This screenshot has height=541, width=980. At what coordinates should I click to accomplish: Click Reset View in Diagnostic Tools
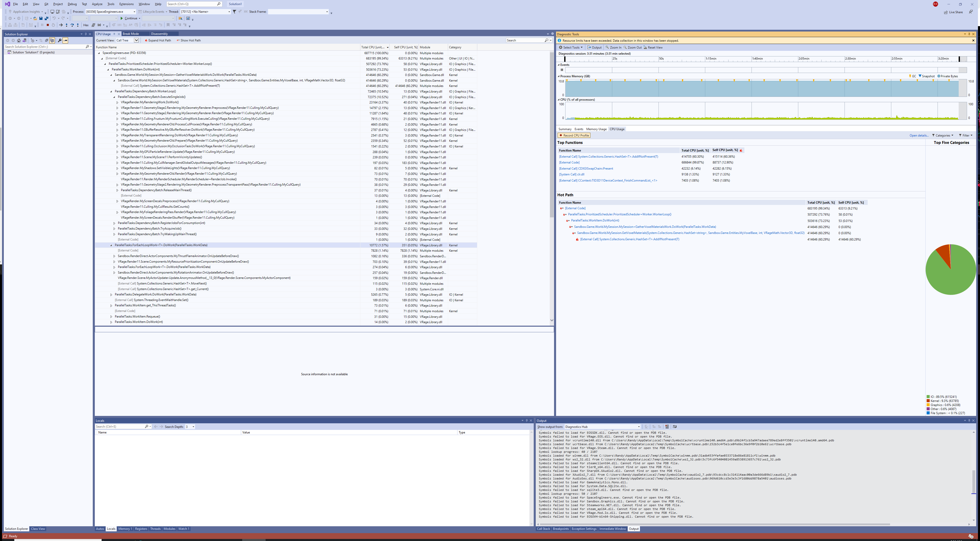tap(653, 48)
